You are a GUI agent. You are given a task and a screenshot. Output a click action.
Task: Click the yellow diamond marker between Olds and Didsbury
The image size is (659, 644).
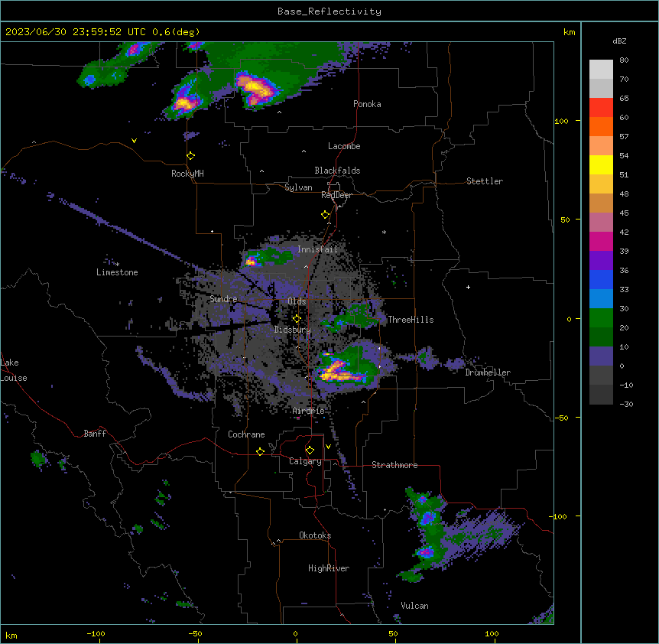coord(297,319)
